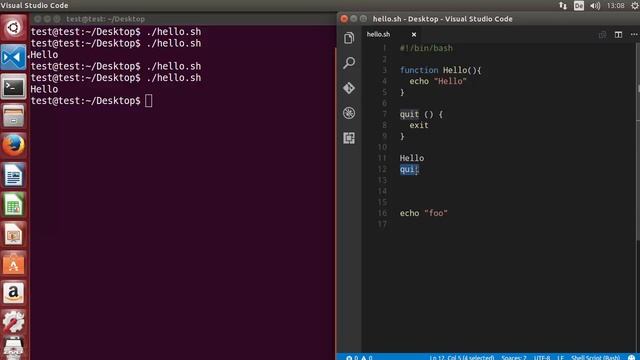Change language mode Shell Script (Bash)

[596, 357]
